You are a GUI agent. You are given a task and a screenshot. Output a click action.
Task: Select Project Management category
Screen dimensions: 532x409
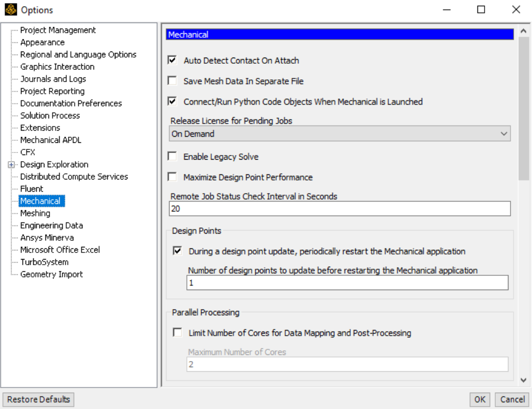58,30
